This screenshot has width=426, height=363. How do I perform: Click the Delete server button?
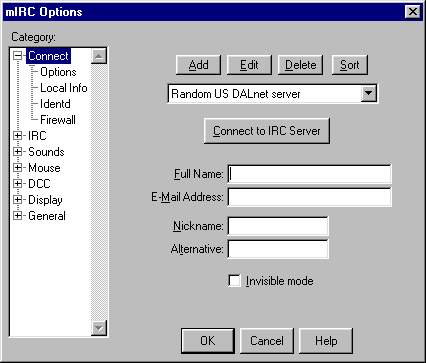click(300, 65)
